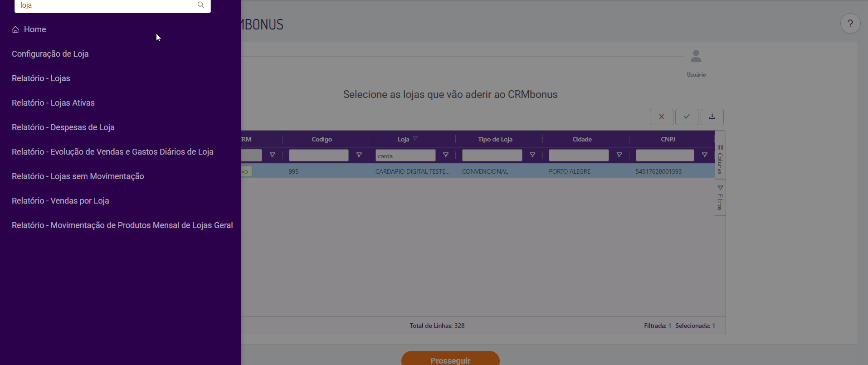Screen dimensions: 868x365
Task: Open filter icon for the CRM column
Action: [x=273, y=155]
